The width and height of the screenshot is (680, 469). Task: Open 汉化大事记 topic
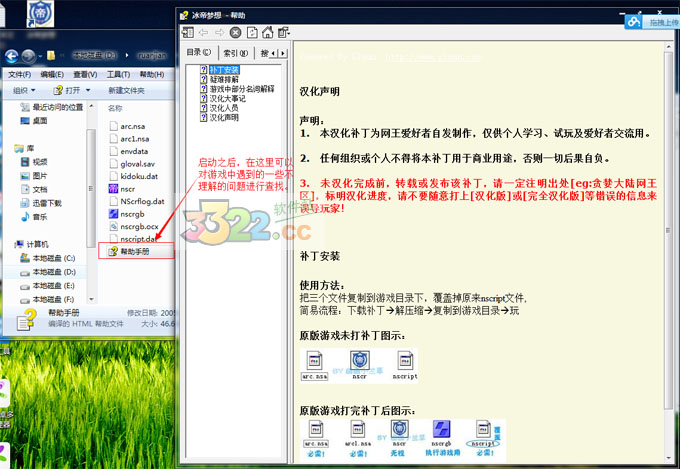(x=228, y=98)
